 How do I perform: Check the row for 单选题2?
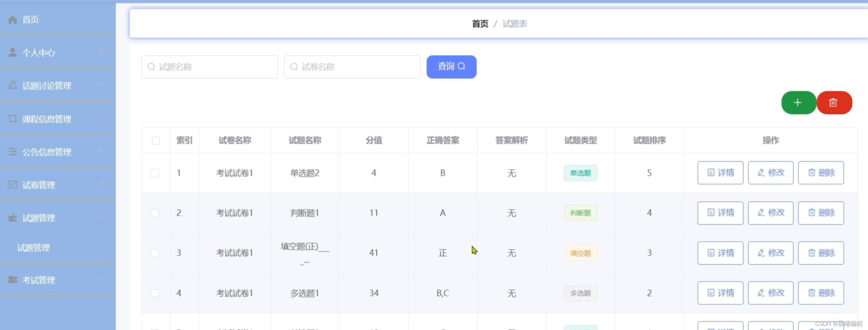(x=155, y=173)
